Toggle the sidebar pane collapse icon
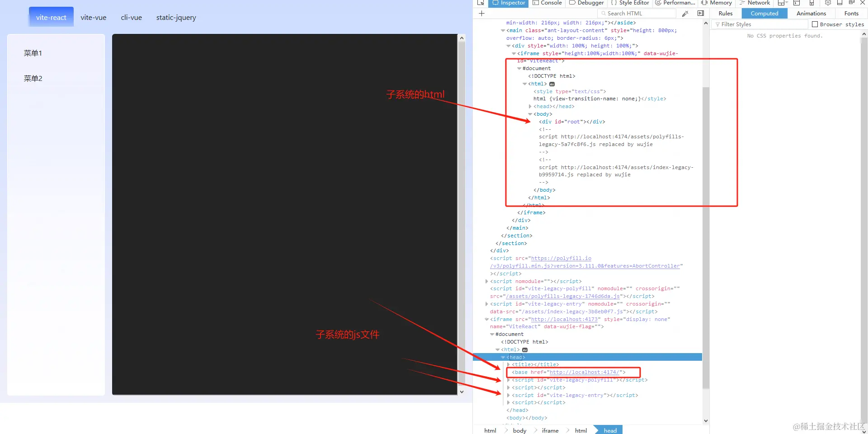Viewport: 868px width, 434px height. point(701,14)
